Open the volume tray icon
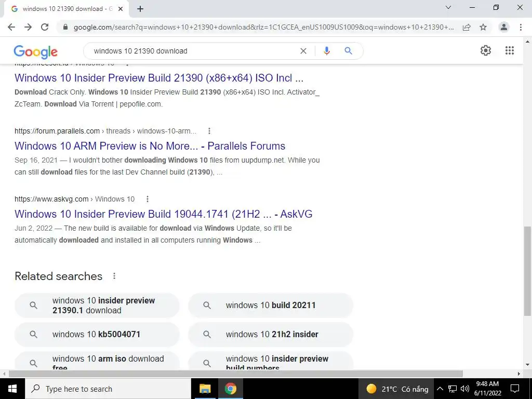532x399 pixels. pyautogui.click(x=465, y=389)
